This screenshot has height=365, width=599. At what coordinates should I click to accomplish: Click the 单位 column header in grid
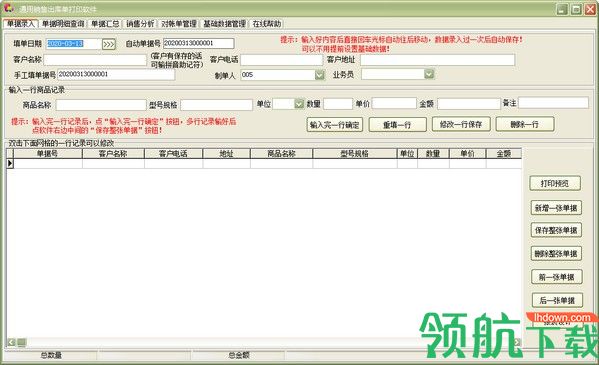click(x=407, y=154)
